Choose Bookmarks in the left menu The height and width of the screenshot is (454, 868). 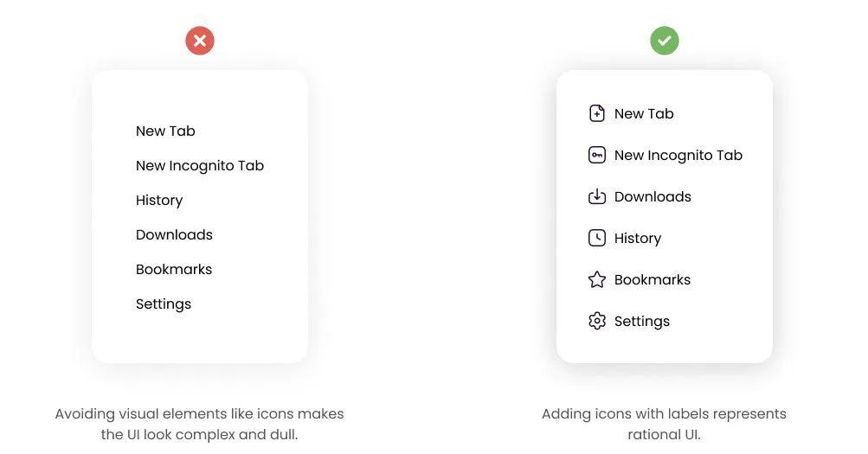coord(174,269)
